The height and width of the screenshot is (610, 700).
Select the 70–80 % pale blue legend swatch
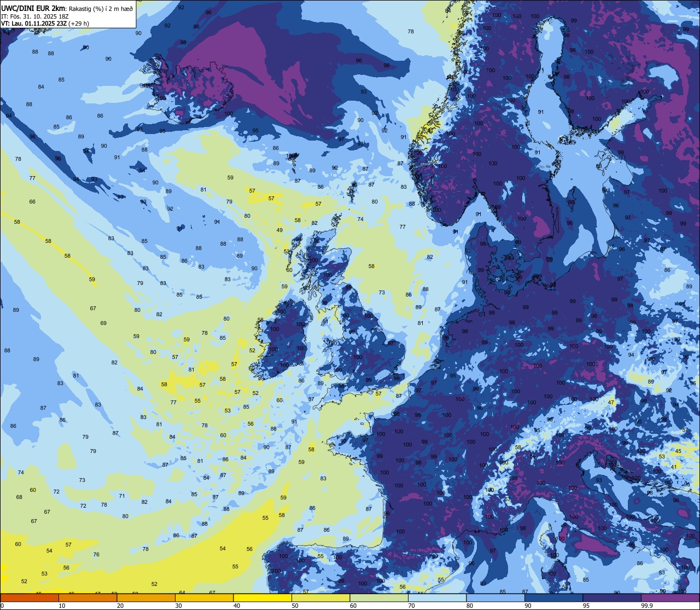click(437, 597)
